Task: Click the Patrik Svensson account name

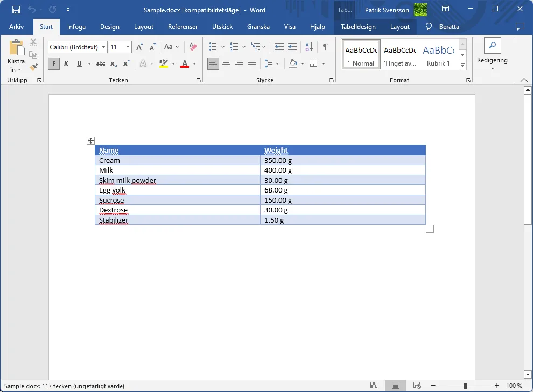Action: 387,10
